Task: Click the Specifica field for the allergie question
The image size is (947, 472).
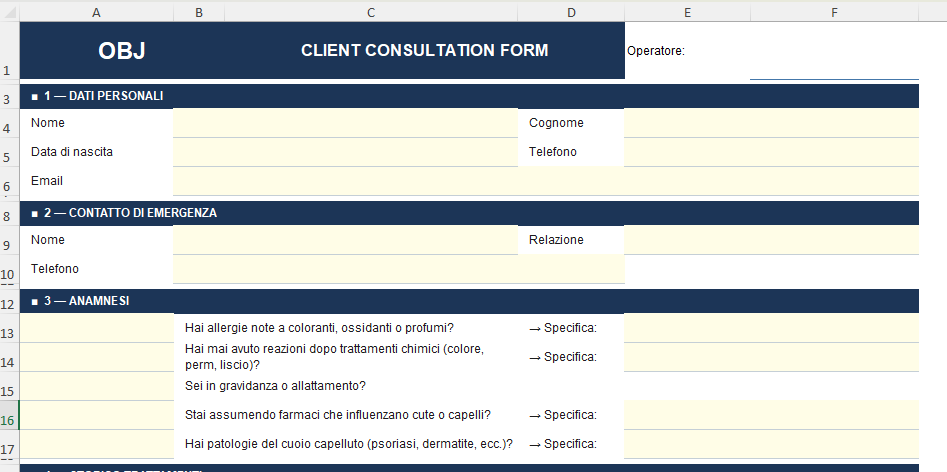Action: 771,328
